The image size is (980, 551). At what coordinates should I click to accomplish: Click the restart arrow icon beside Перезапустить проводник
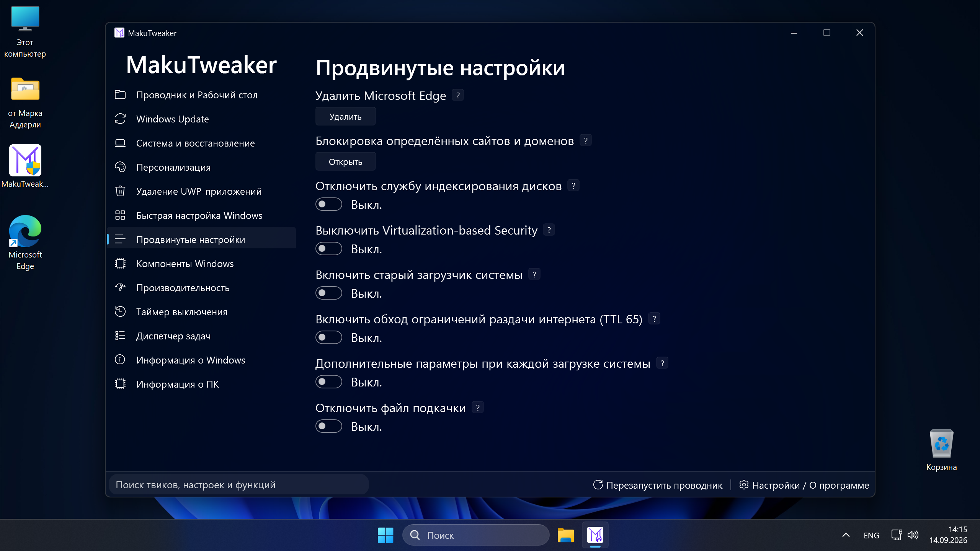tap(598, 485)
